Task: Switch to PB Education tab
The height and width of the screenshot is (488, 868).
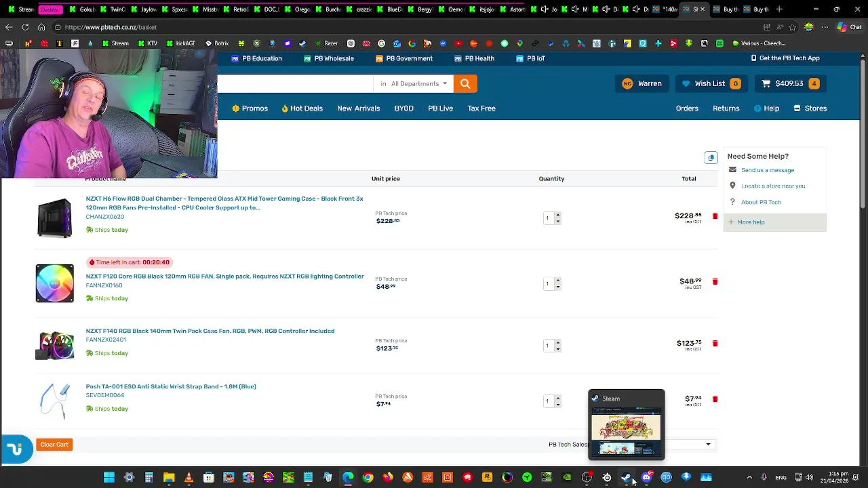Action: pyautogui.click(x=256, y=58)
